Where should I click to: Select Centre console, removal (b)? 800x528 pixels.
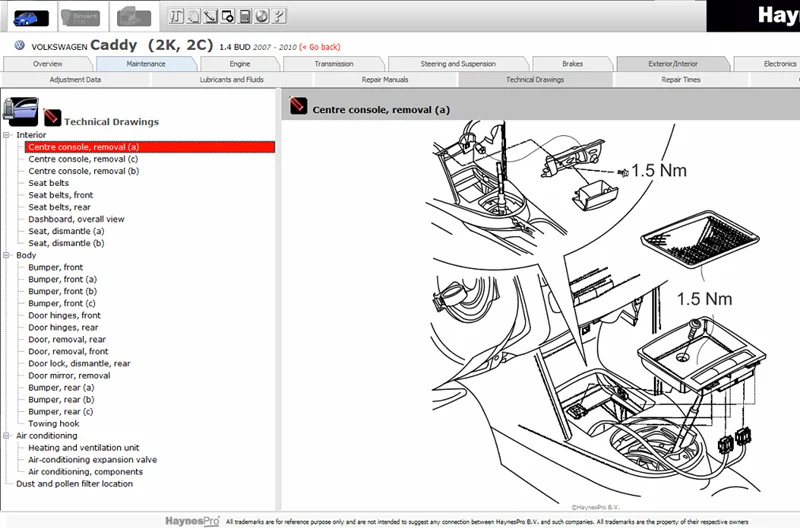click(x=84, y=171)
